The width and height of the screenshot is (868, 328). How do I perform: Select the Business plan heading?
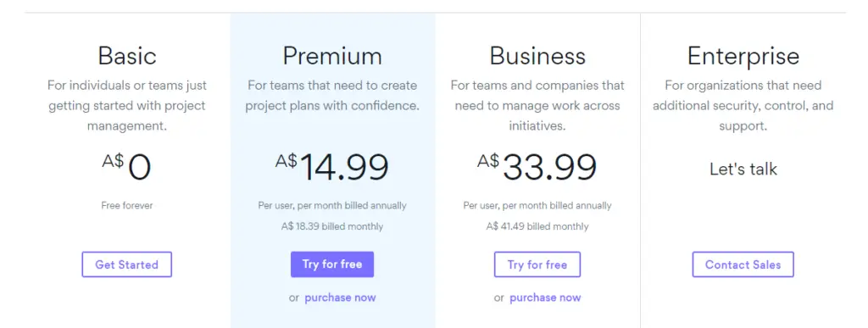click(x=537, y=56)
